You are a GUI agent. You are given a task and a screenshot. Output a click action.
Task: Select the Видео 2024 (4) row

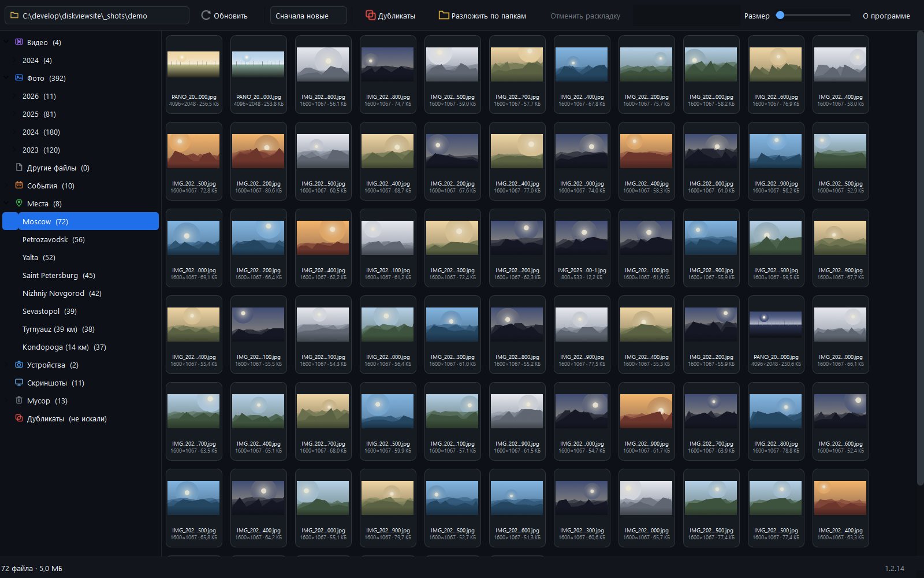tap(81, 61)
